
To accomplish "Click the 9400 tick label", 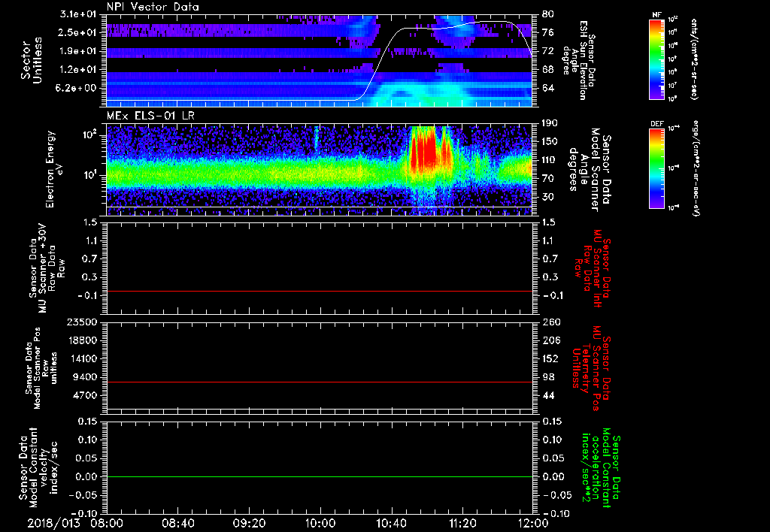I will (x=86, y=377).
